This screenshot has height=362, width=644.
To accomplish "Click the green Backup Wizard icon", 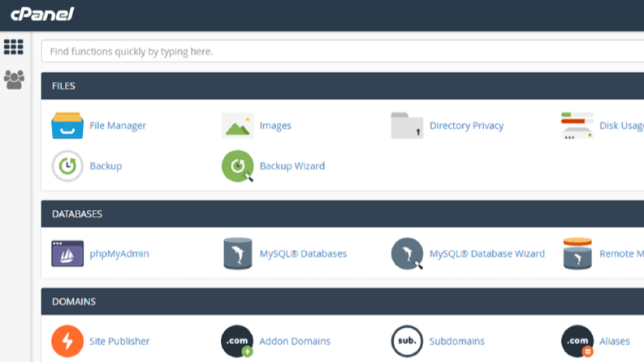I will [x=237, y=166].
